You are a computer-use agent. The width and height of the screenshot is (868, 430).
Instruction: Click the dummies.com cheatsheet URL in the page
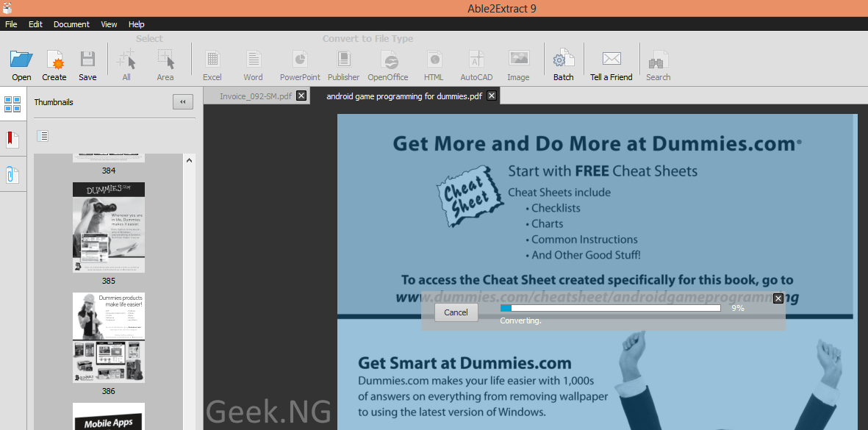pos(598,297)
